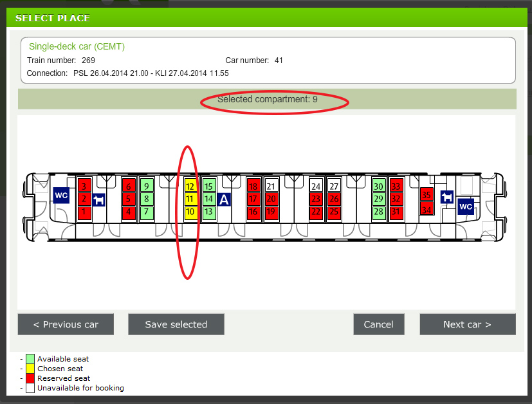Click the right WC icon
This screenshot has height=404, width=532.
point(466,207)
